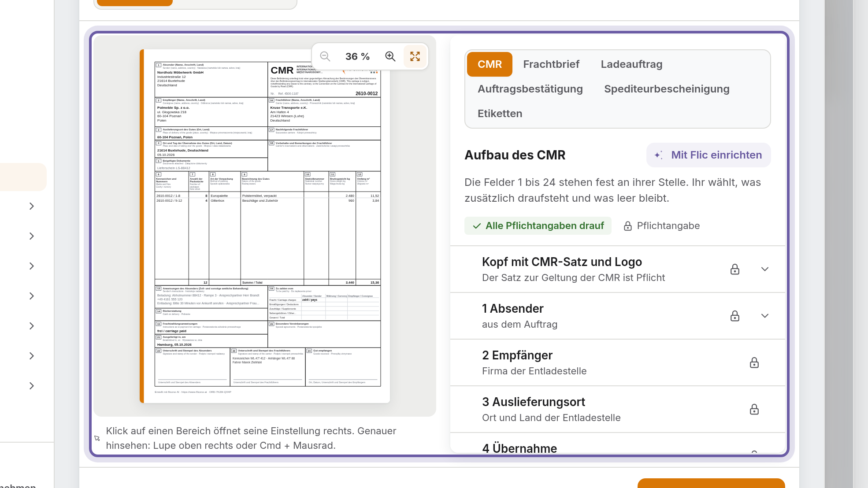868x488 pixels.
Task: Switch to the Frachtbrief tab
Action: point(551,64)
